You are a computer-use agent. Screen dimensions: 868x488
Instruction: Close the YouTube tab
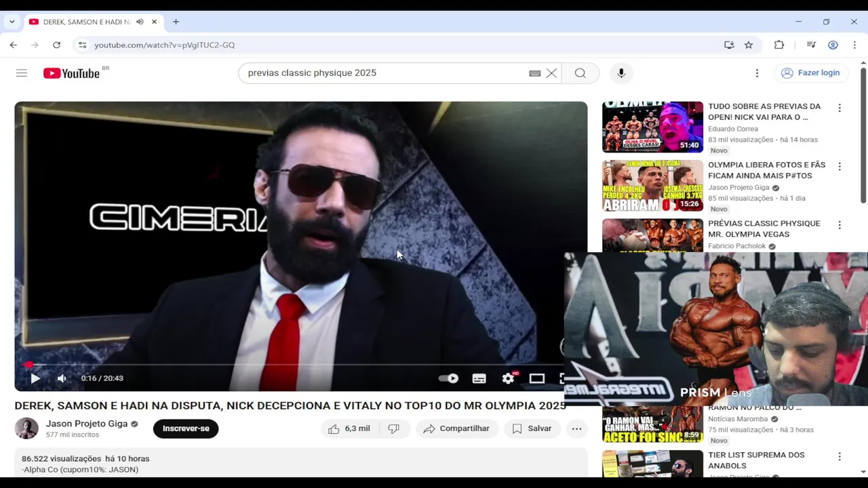tap(154, 22)
